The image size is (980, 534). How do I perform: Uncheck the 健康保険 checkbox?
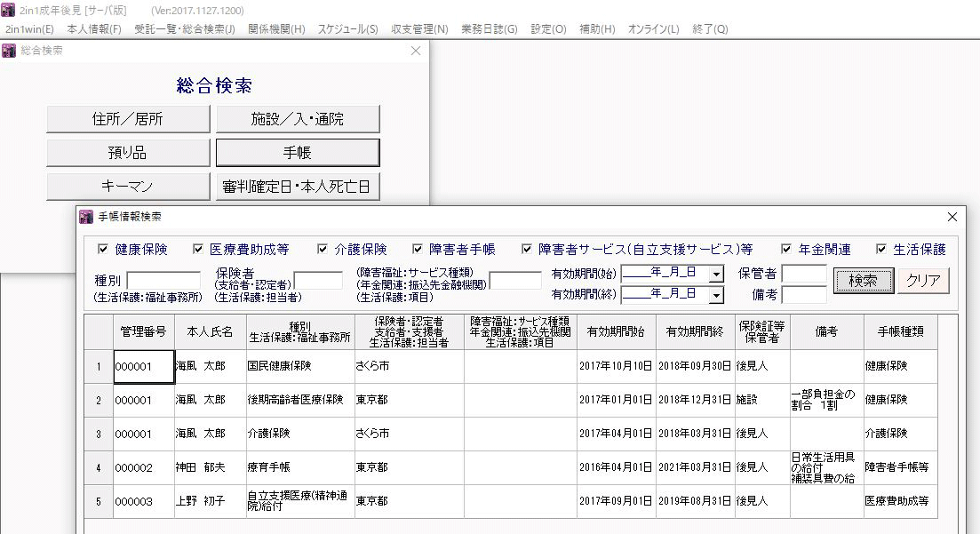click(x=102, y=250)
